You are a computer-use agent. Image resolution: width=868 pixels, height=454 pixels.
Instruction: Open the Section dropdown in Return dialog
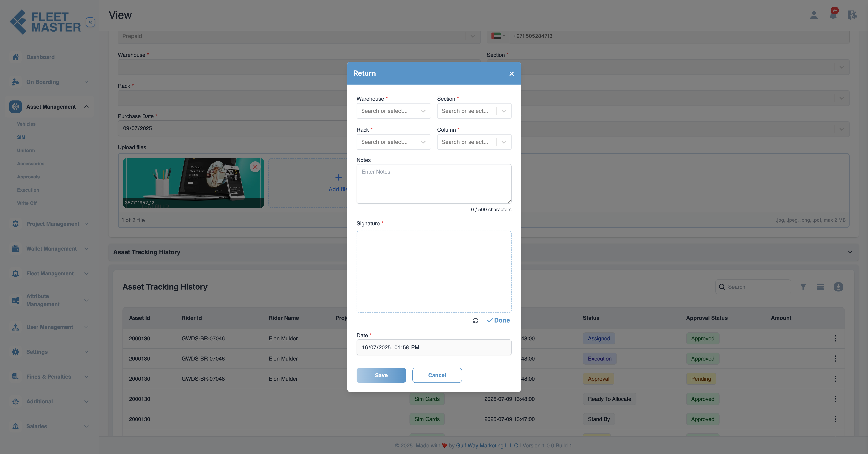pyautogui.click(x=474, y=111)
